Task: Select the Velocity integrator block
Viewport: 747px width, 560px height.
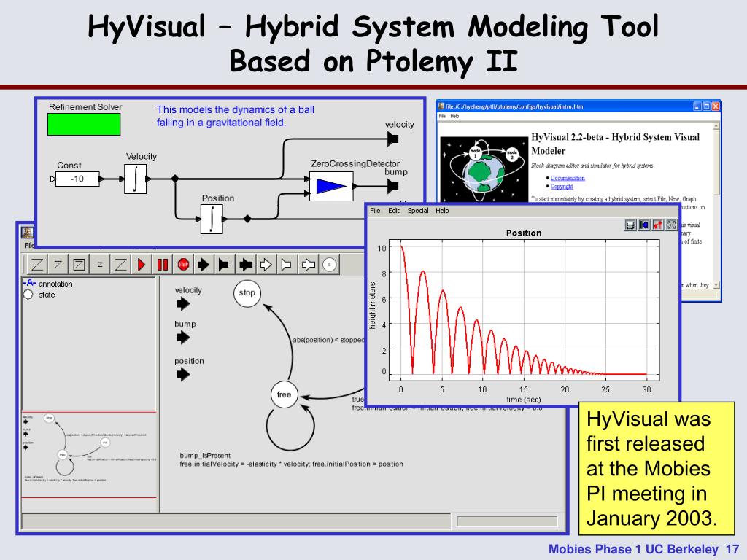Action: pos(135,179)
